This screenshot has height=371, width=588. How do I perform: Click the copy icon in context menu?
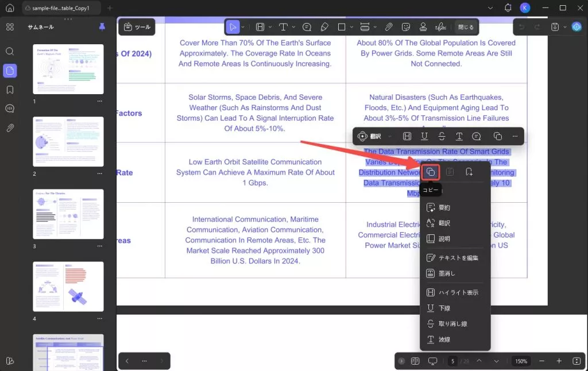click(x=431, y=172)
